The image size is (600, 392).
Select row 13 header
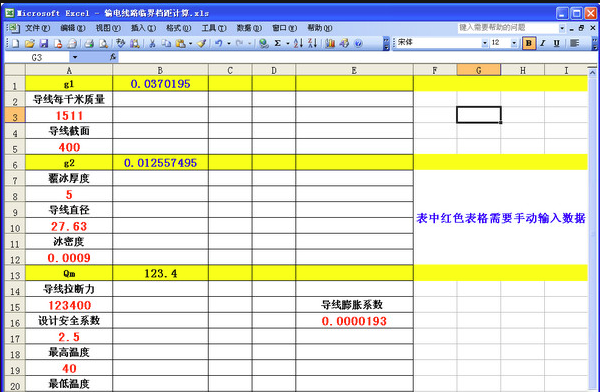pyautogui.click(x=15, y=274)
